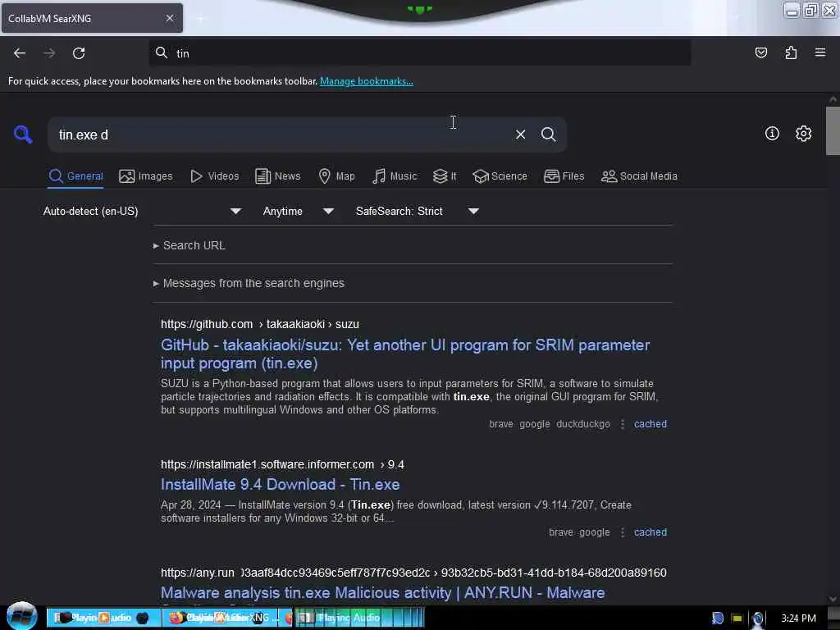
Task: Click the installmate1.software.informer.com URL text
Action: (x=282, y=465)
